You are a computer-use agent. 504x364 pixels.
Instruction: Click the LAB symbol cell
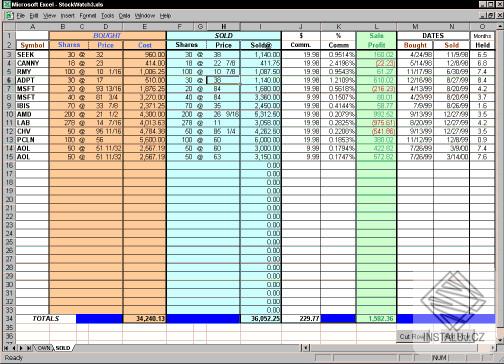32,123
